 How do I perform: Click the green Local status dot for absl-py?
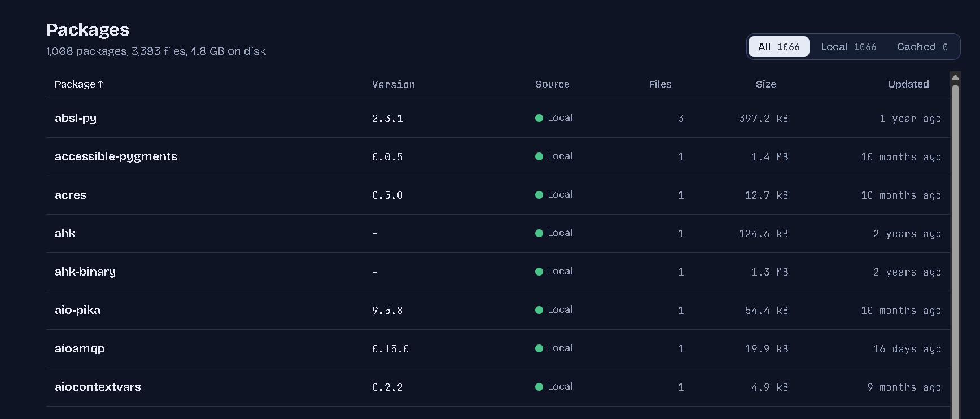tap(539, 118)
